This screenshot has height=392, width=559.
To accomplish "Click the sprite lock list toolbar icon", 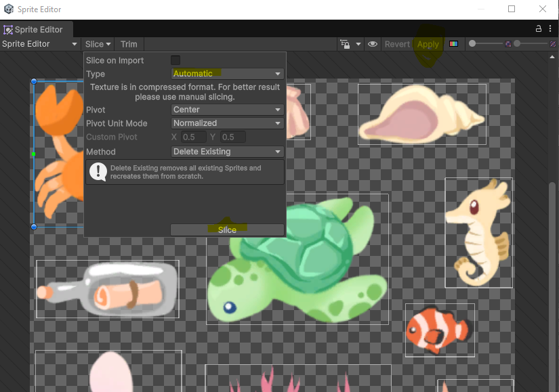I will 345,44.
